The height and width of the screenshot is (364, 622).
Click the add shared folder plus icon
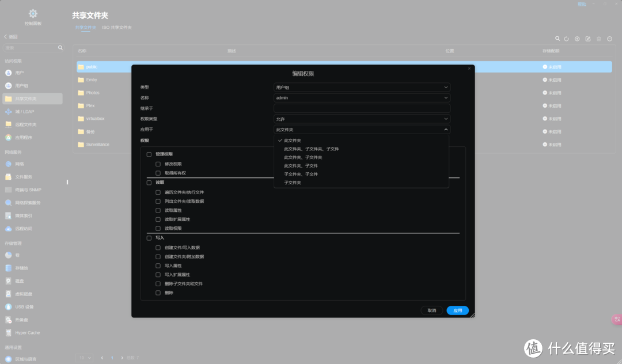[577, 39]
